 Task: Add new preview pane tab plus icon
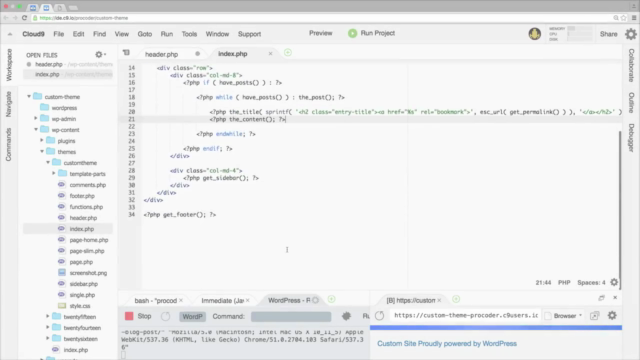(x=456, y=299)
